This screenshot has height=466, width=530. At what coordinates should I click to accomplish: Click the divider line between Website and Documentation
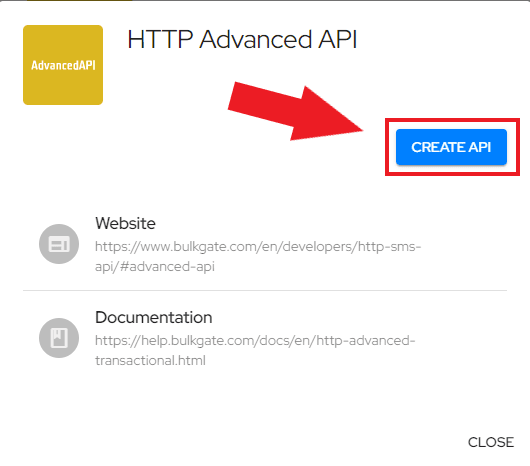point(265,290)
